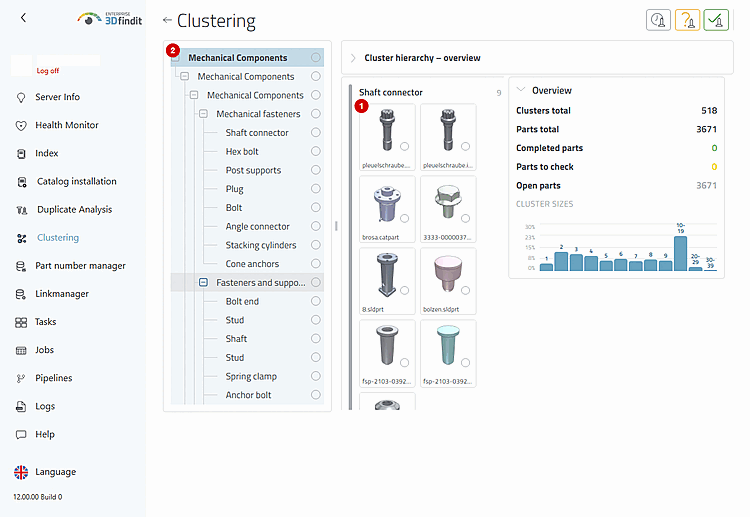Select radio beside Shaft connector tree item
The image size is (750, 517).
pos(316,132)
